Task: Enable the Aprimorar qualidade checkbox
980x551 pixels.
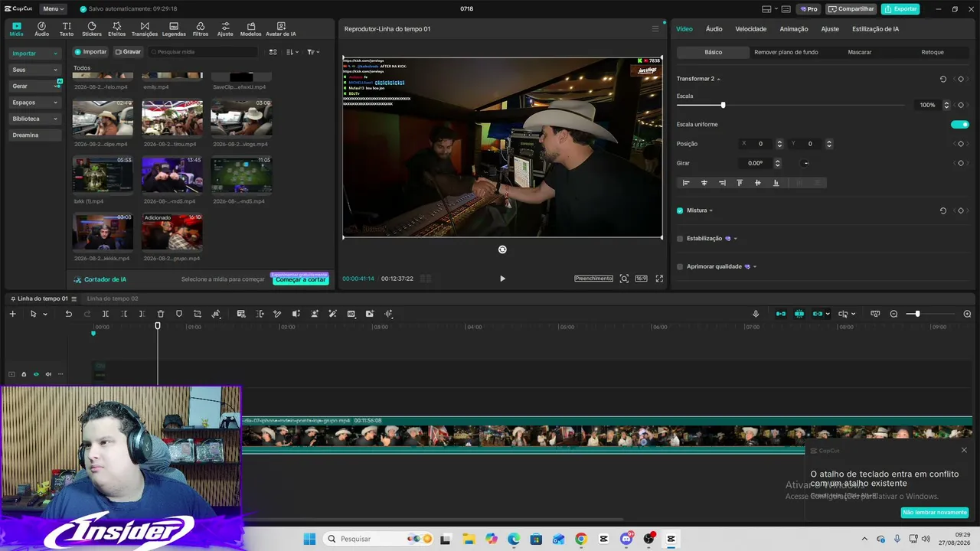Action: (x=680, y=266)
